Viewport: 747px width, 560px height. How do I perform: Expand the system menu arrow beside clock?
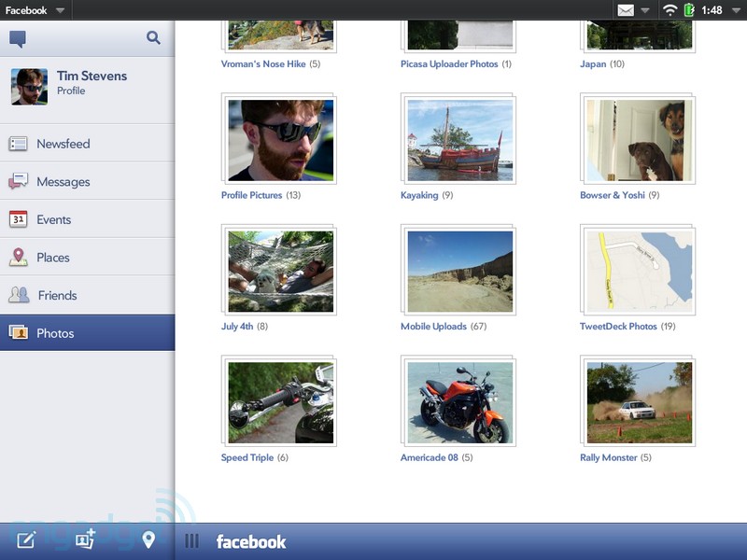pos(736,10)
